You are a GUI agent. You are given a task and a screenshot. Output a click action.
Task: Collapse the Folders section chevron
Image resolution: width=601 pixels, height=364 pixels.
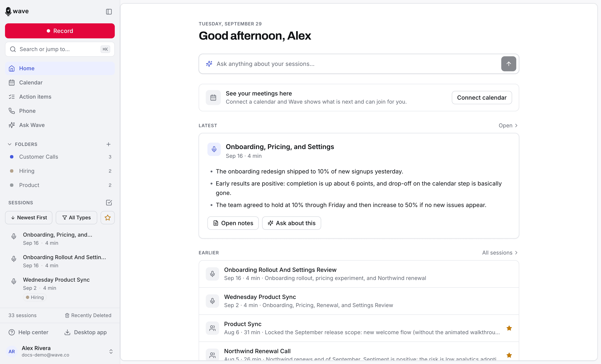[10, 144]
